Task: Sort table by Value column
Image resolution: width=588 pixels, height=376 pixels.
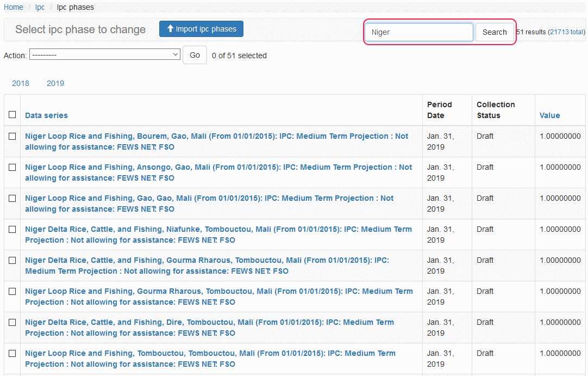Action: point(549,115)
